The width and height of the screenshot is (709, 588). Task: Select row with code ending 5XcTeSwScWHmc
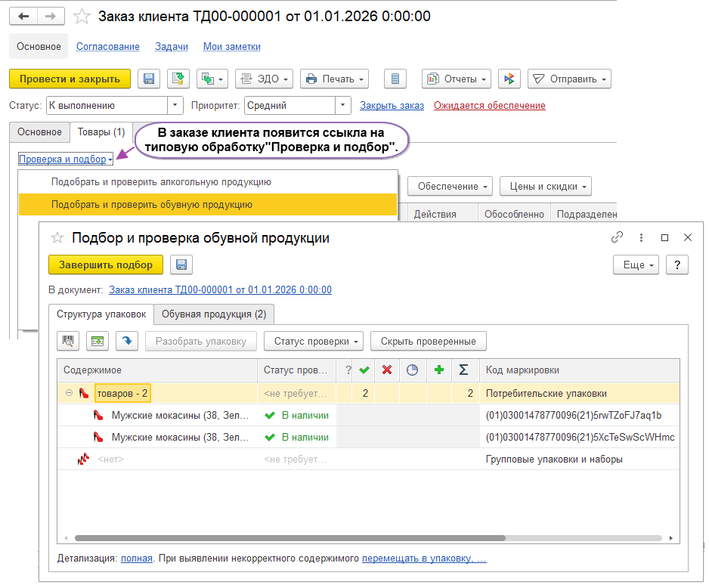click(x=369, y=437)
